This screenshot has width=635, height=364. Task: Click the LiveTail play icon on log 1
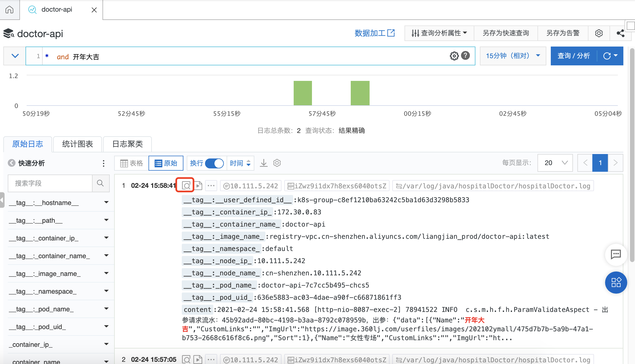coord(198,186)
